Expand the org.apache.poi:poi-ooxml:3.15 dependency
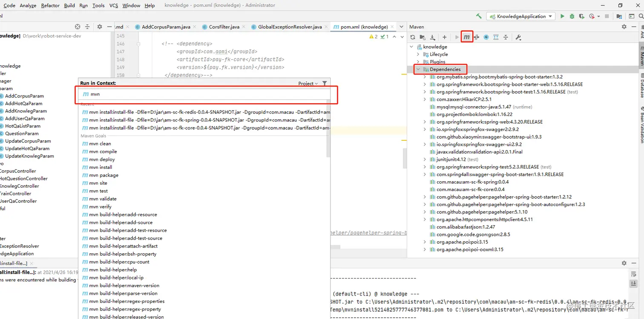Image resolution: width=644 pixels, height=319 pixels. (x=425, y=250)
